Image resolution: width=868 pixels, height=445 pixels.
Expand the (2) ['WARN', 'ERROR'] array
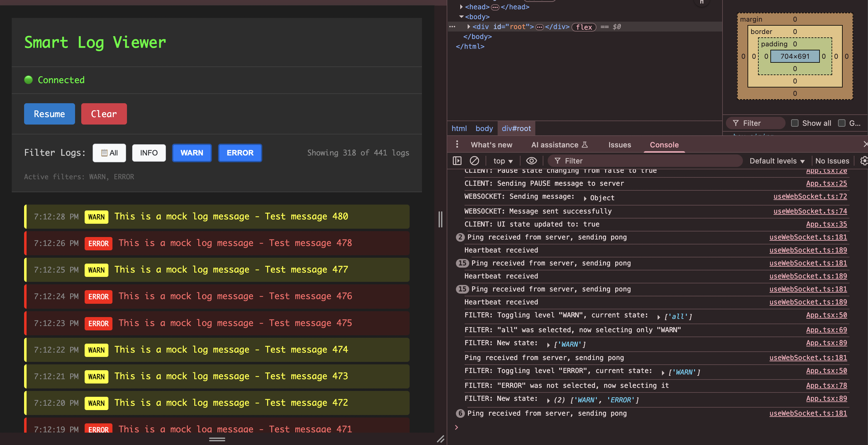[548, 400]
